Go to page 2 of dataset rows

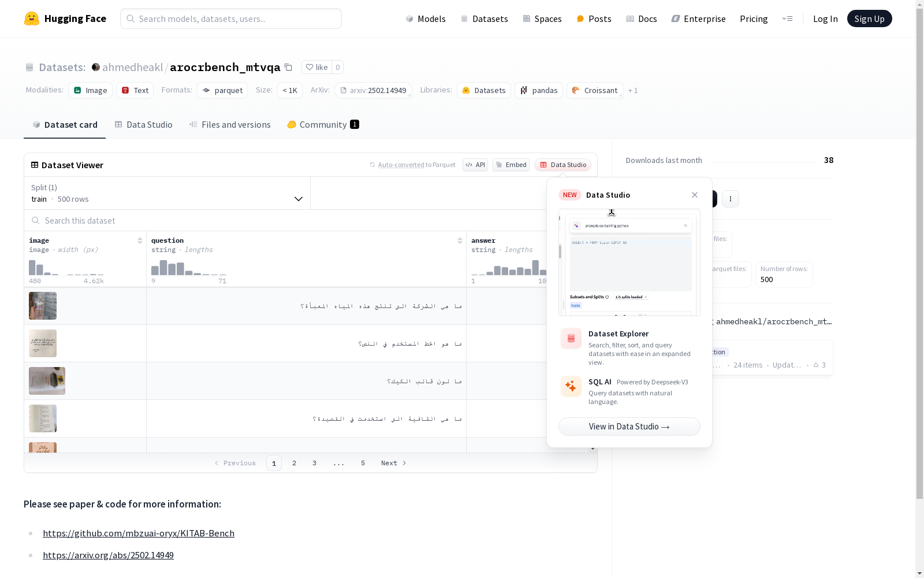(295, 463)
